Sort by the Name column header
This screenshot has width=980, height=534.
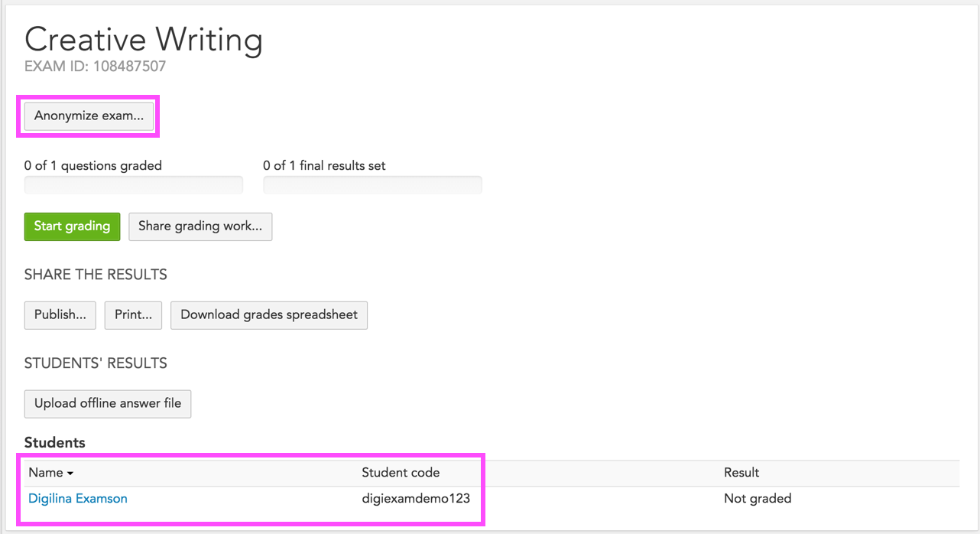(x=45, y=474)
